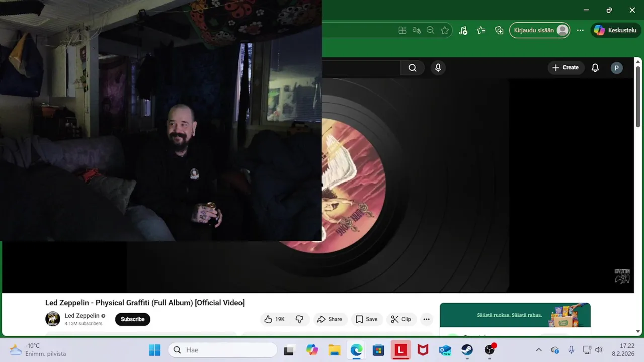Click the Create button on YouTube
The height and width of the screenshot is (362, 644).
[566, 68]
